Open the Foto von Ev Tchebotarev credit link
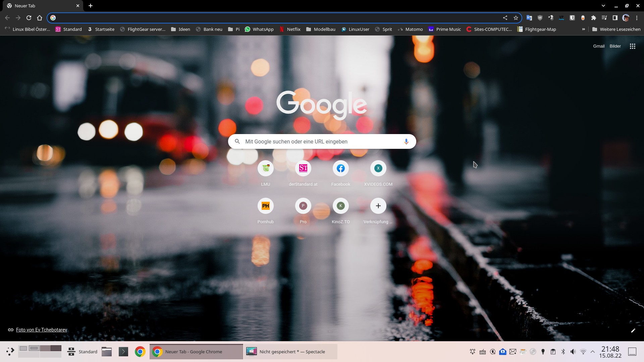The image size is (644, 362). coord(41,330)
